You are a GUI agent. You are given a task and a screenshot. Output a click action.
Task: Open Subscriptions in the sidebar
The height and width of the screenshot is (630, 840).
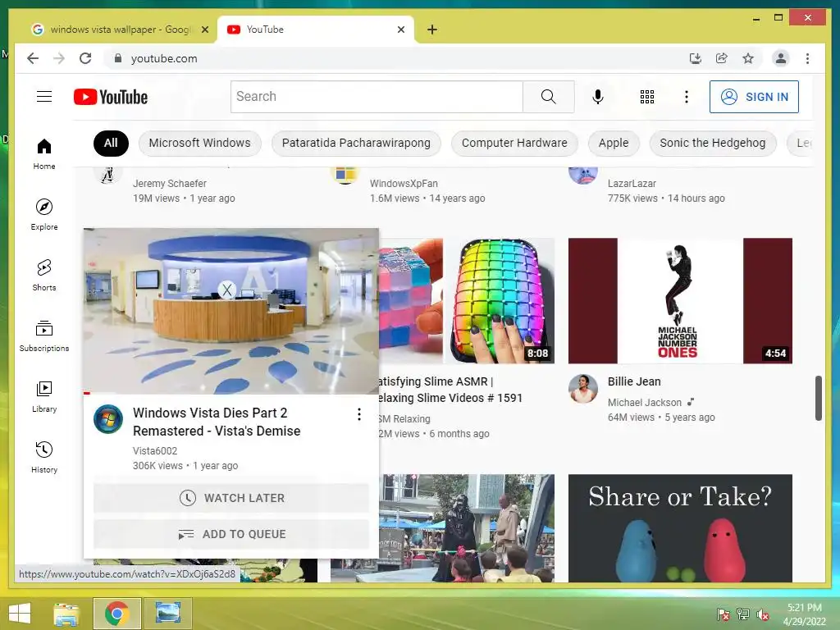click(44, 336)
